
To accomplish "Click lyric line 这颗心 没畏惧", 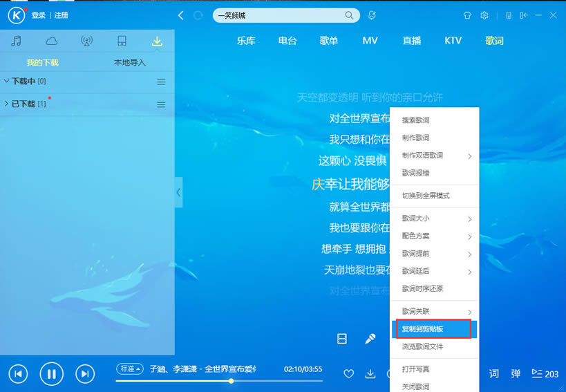I will click(x=352, y=160).
